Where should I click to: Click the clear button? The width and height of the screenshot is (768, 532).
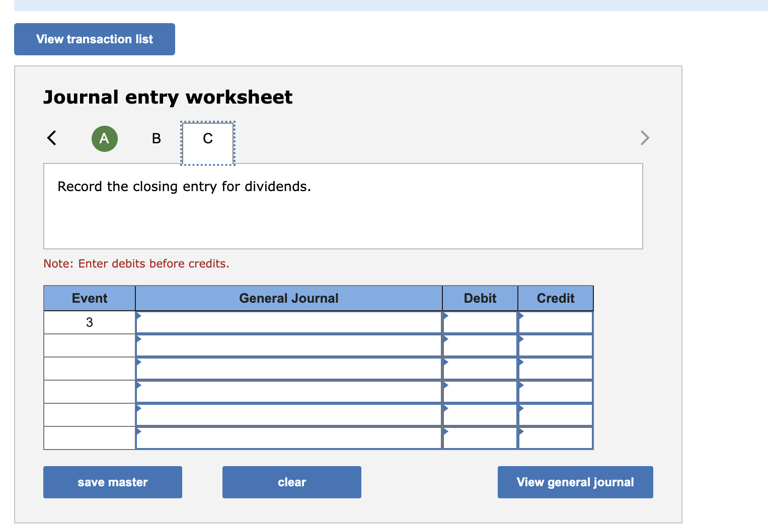[x=291, y=482]
